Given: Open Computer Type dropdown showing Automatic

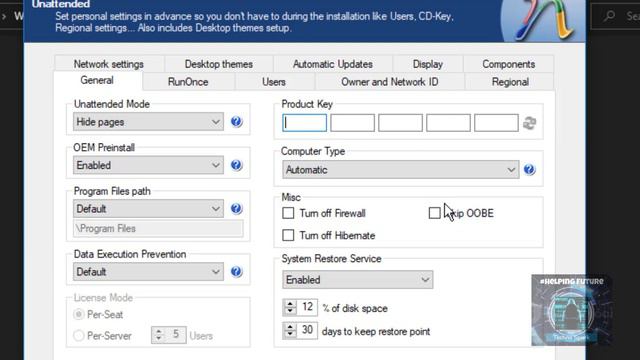Looking at the screenshot, I should [x=401, y=170].
